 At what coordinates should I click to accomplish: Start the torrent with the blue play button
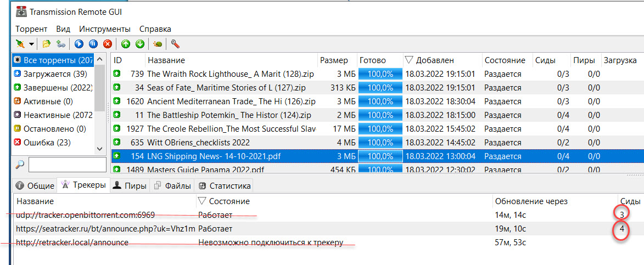point(79,44)
